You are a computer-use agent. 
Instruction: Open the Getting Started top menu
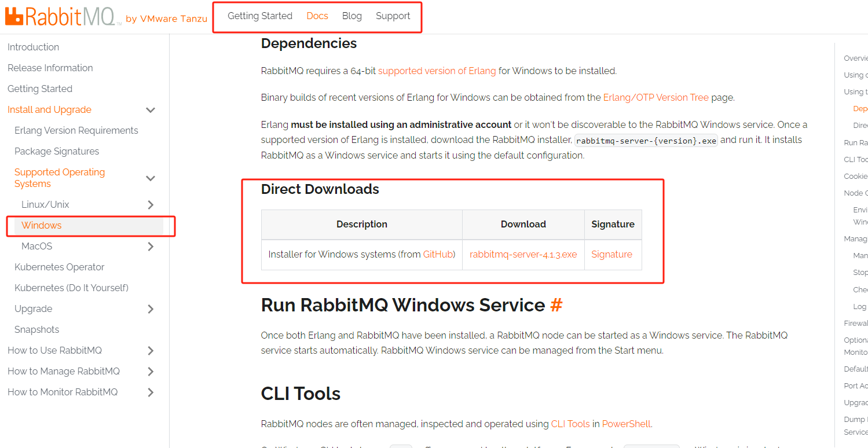[259, 16]
